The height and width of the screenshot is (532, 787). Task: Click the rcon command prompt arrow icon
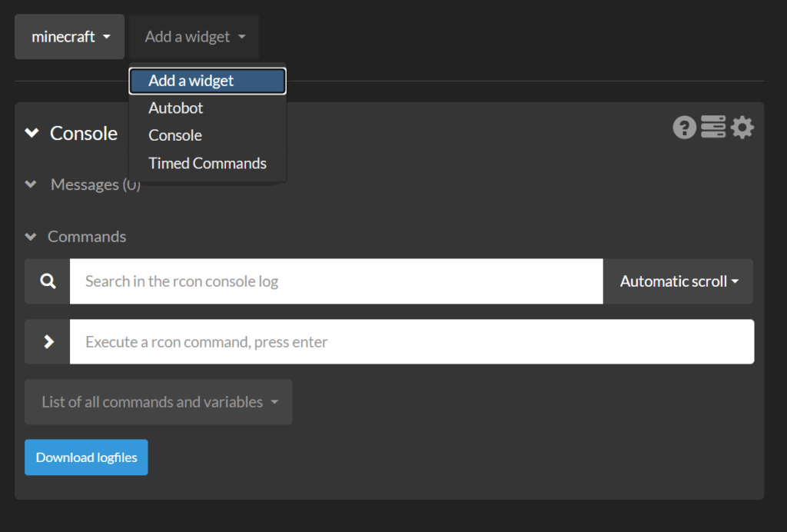pos(48,341)
